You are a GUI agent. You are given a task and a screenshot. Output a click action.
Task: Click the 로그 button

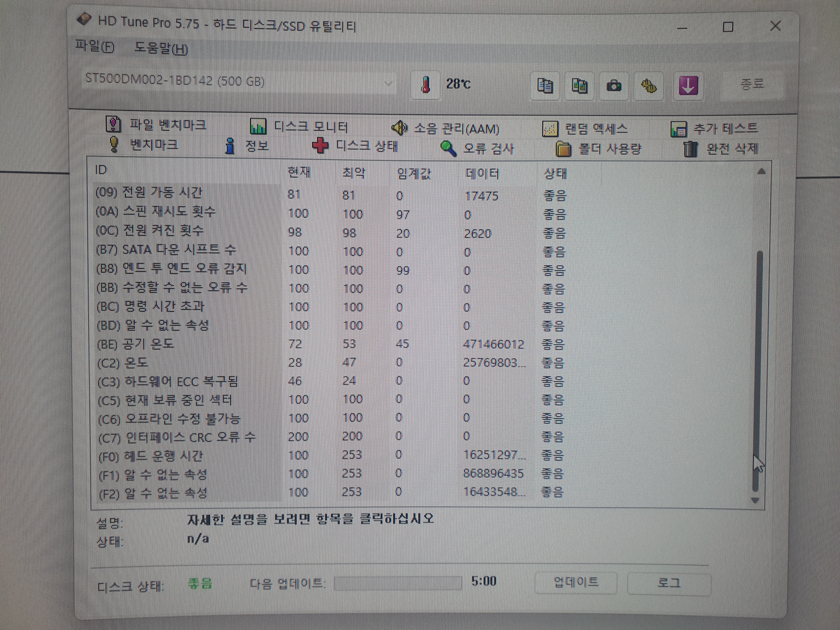(x=669, y=583)
